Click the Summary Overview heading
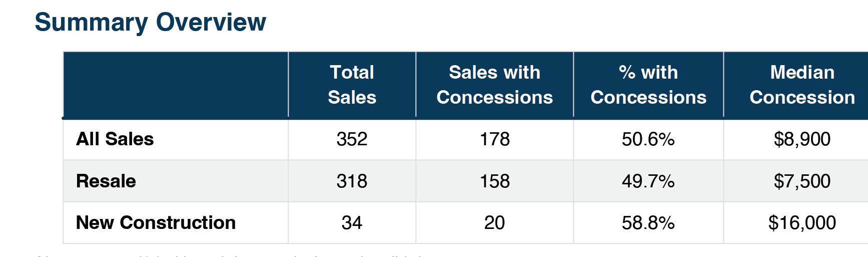Image resolution: width=868 pixels, height=257 pixels. tap(150, 23)
